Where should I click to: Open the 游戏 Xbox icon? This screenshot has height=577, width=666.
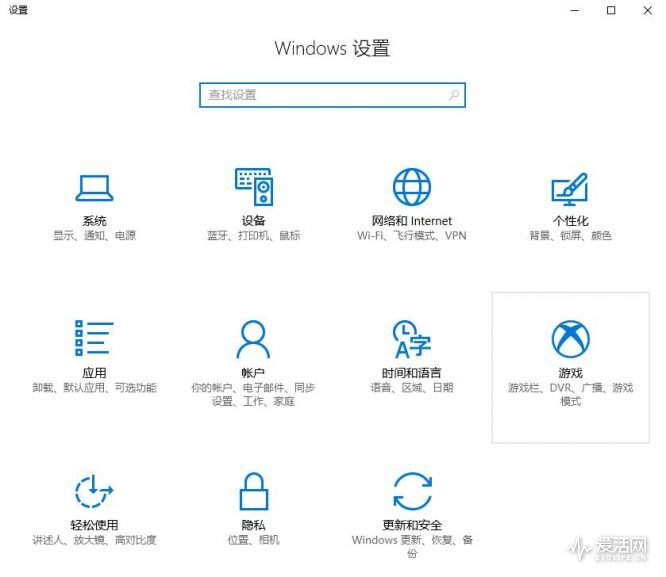pyautogui.click(x=570, y=339)
